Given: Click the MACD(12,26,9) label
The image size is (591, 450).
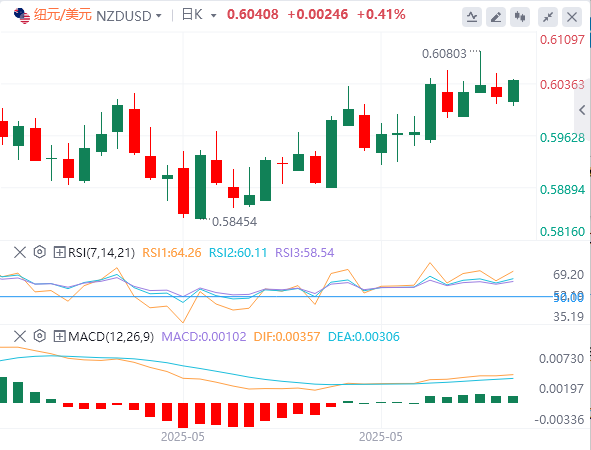Looking at the screenshot, I should pyautogui.click(x=111, y=337).
